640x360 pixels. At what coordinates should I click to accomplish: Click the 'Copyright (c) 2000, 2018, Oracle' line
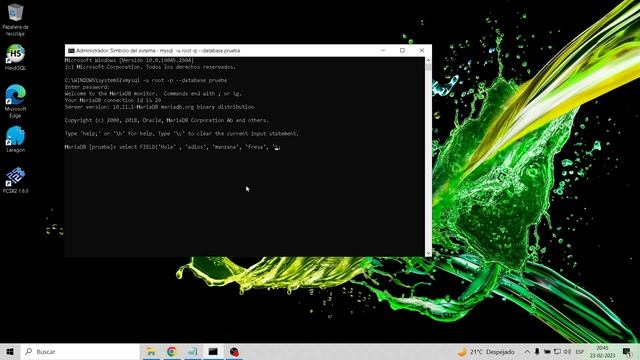click(167, 120)
